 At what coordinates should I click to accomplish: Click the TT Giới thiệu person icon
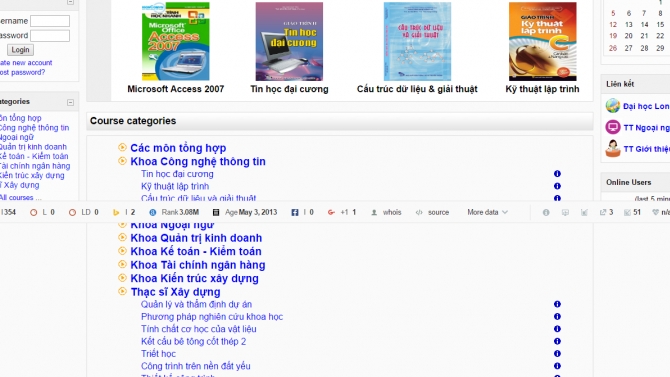coord(613,148)
